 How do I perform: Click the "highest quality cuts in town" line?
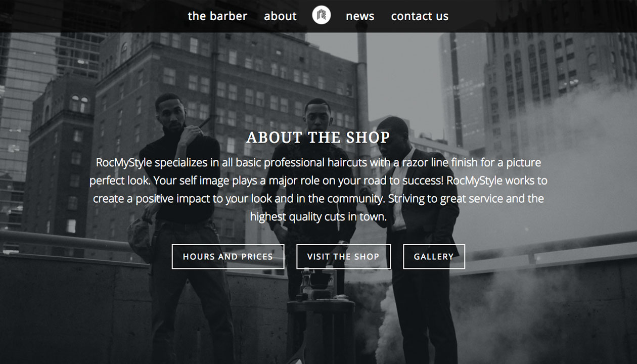tap(318, 217)
